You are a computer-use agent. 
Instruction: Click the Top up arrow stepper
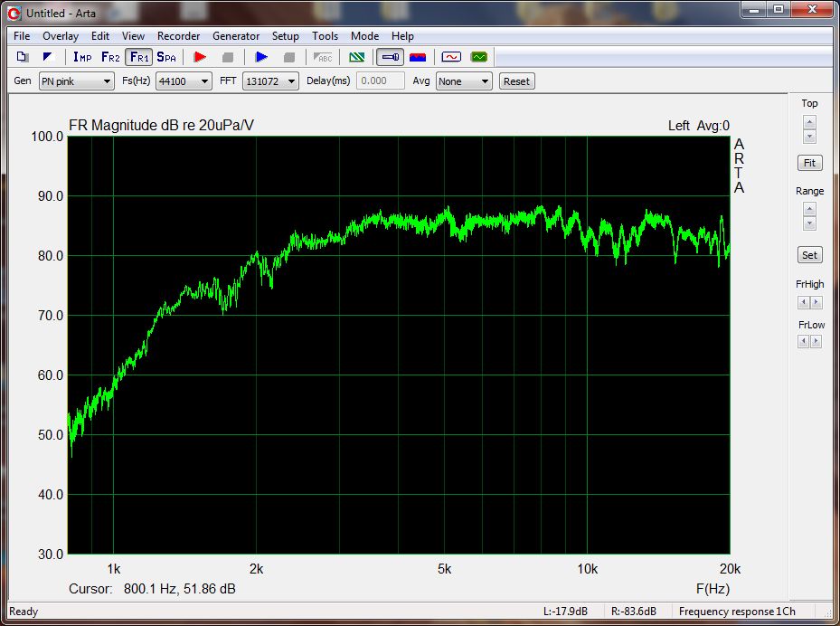pos(809,122)
